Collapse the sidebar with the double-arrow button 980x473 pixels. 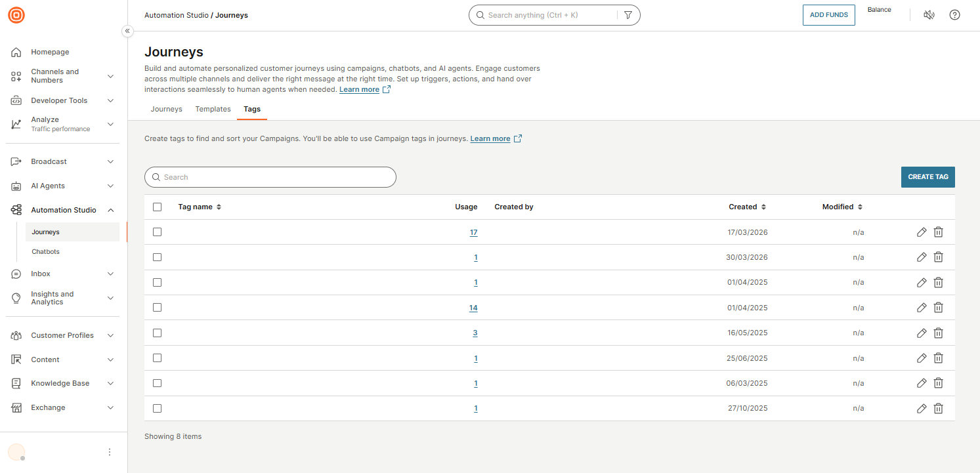point(127,31)
